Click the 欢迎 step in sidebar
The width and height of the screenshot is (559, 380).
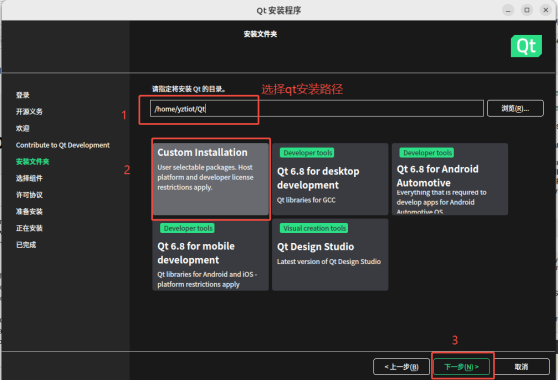[x=22, y=128]
